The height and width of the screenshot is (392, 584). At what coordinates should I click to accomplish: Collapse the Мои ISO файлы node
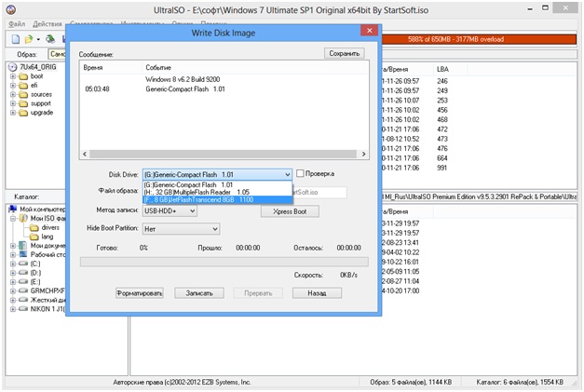(x=13, y=218)
